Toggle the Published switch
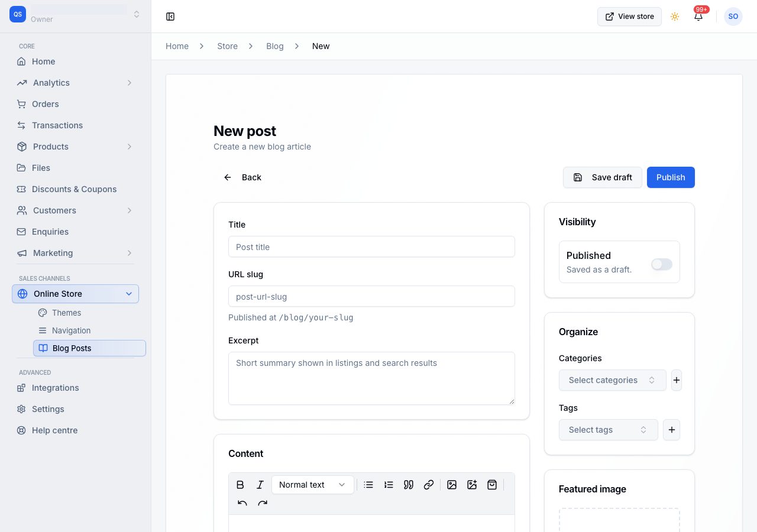757x532 pixels. tap(662, 264)
